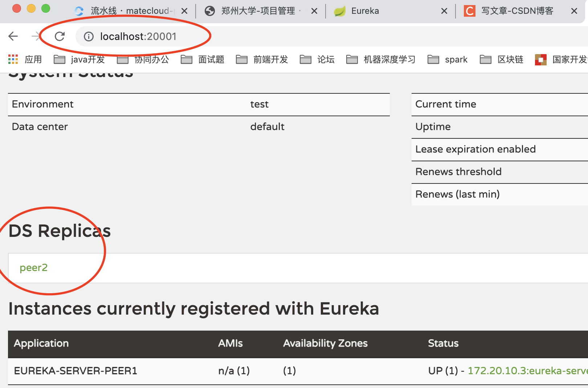Viewport: 588px width, 388px height.
Task: Click the browser back navigation arrow
Action: [13, 36]
